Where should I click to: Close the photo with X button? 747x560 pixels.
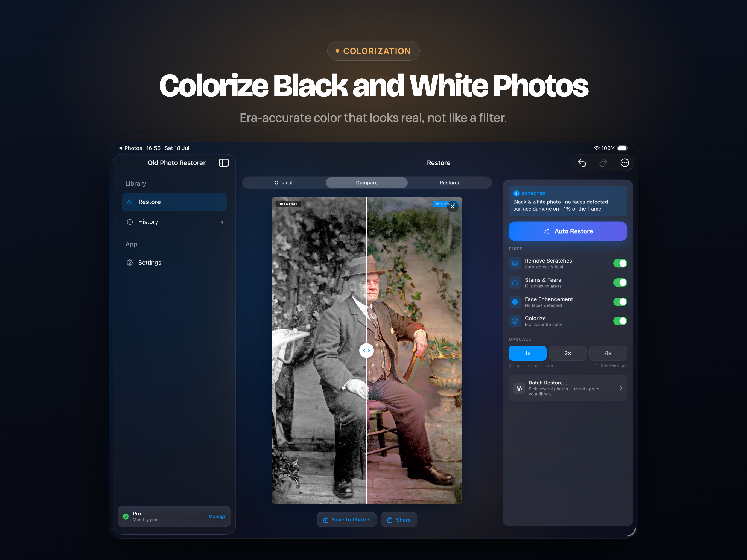(453, 207)
